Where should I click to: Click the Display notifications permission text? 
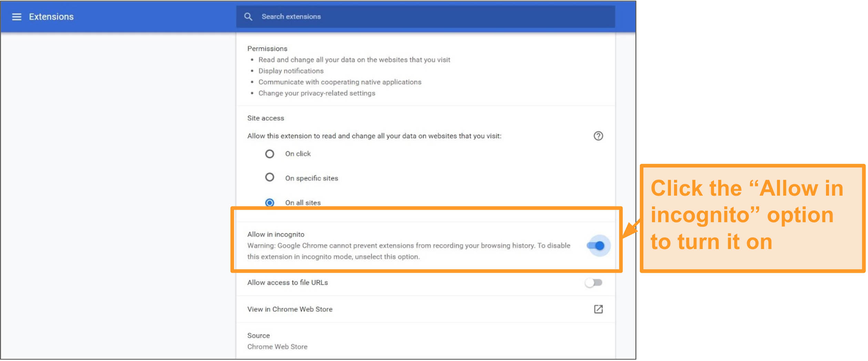click(x=291, y=71)
